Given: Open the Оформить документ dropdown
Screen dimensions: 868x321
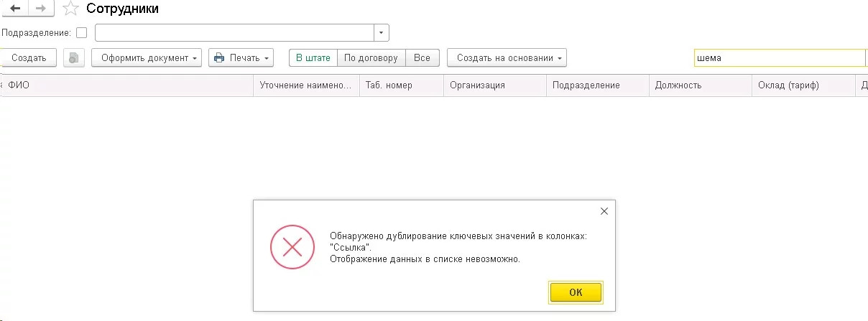Looking at the screenshot, I should [149, 58].
